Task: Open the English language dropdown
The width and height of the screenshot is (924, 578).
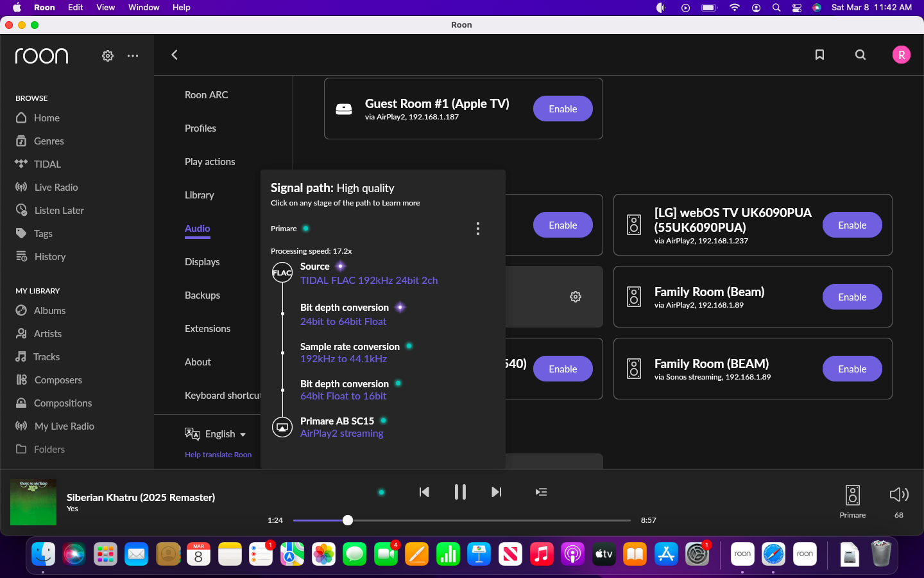Action: [x=216, y=434]
